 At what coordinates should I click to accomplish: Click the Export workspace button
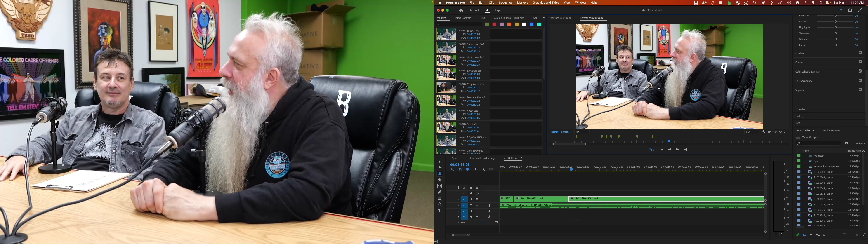pos(499,10)
